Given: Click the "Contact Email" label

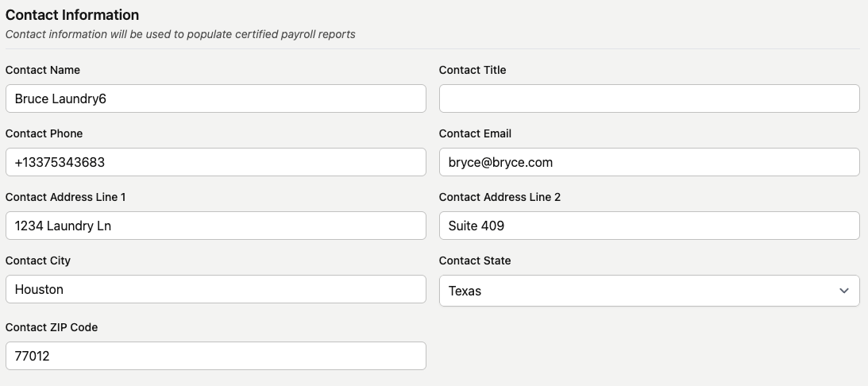Looking at the screenshot, I should [x=475, y=133].
